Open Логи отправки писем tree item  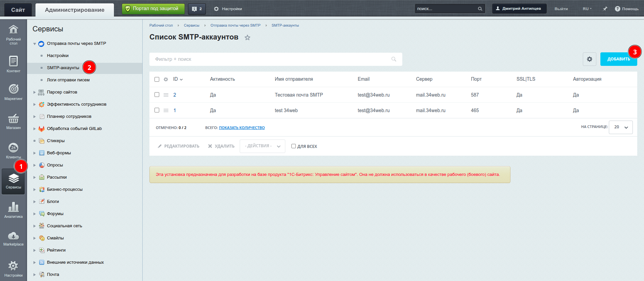point(68,80)
